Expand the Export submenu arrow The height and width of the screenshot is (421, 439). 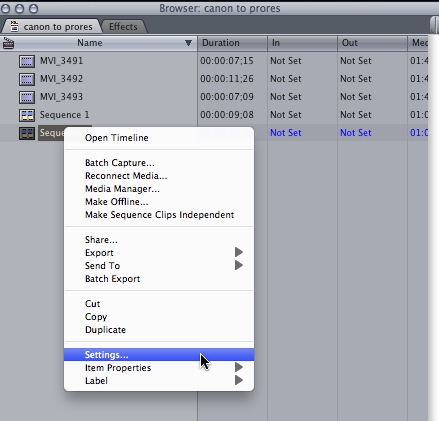point(239,252)
